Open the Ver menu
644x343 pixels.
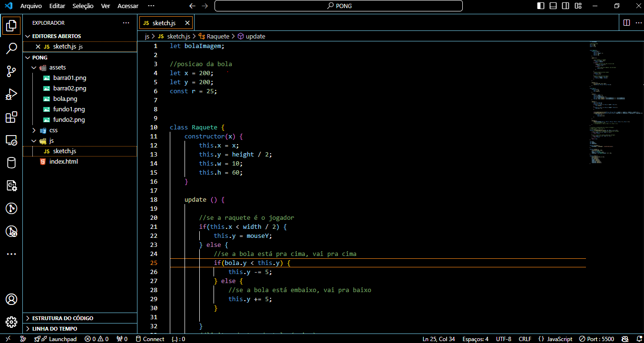pos(106,6)
